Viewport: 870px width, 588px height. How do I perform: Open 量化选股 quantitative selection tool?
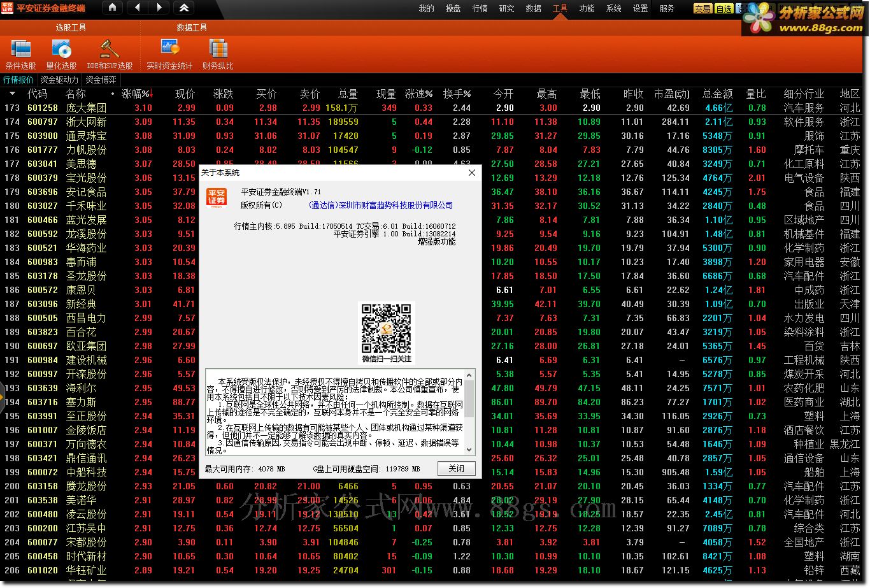61,54
